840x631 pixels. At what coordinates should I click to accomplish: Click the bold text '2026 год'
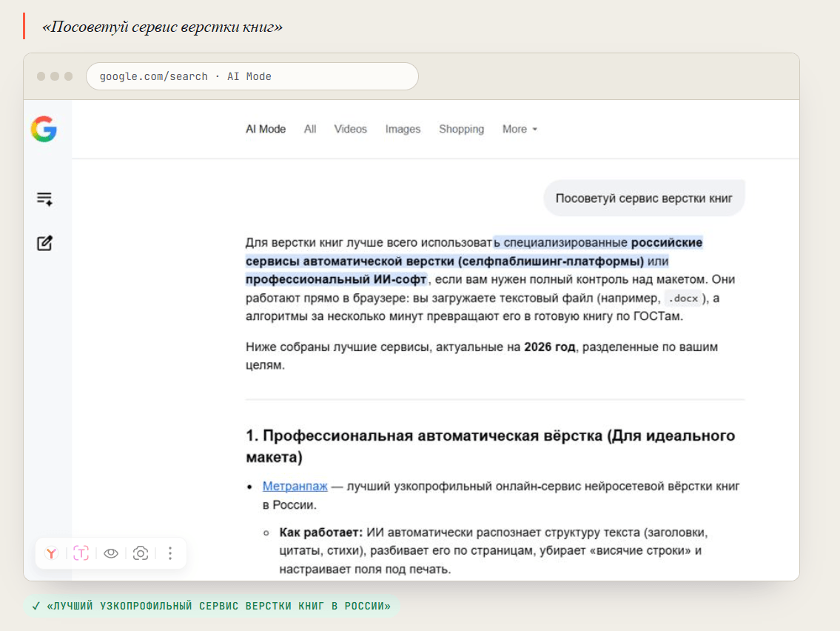coord(550,347)
